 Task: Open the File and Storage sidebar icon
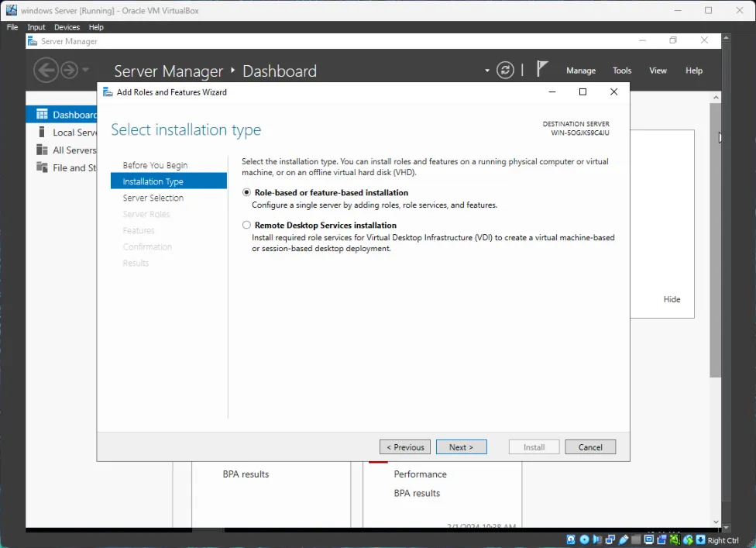pyautogui.click(x=42, y=167)
